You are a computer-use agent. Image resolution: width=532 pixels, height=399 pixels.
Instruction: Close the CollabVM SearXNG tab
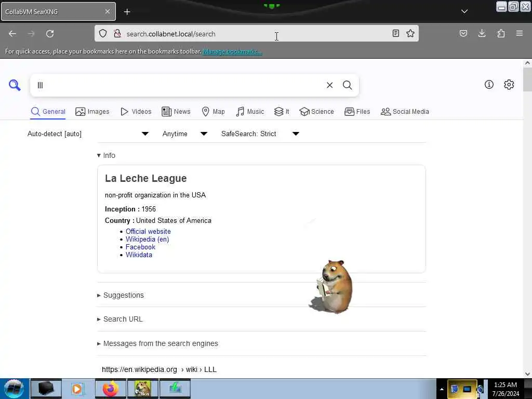tap(107, 11)
